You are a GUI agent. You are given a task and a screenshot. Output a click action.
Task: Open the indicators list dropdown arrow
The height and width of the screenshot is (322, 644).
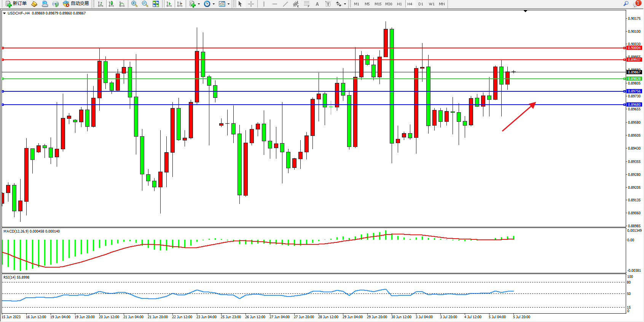199,4
